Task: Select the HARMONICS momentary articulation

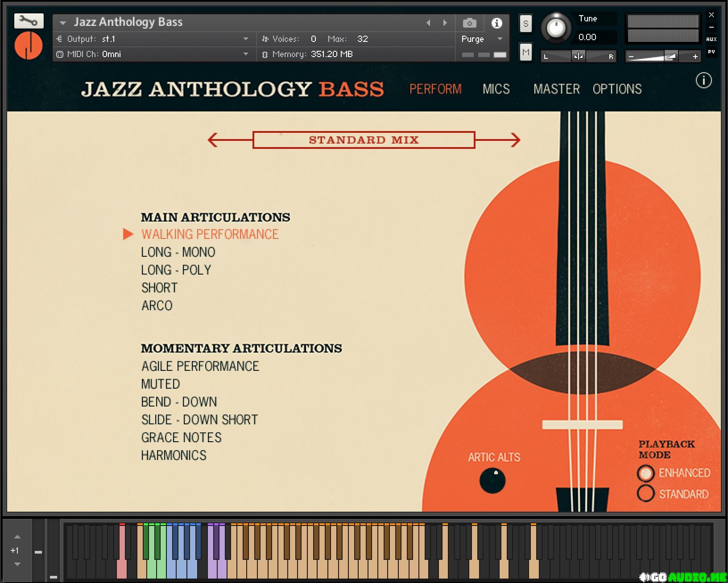Action: tap(174, 456)
